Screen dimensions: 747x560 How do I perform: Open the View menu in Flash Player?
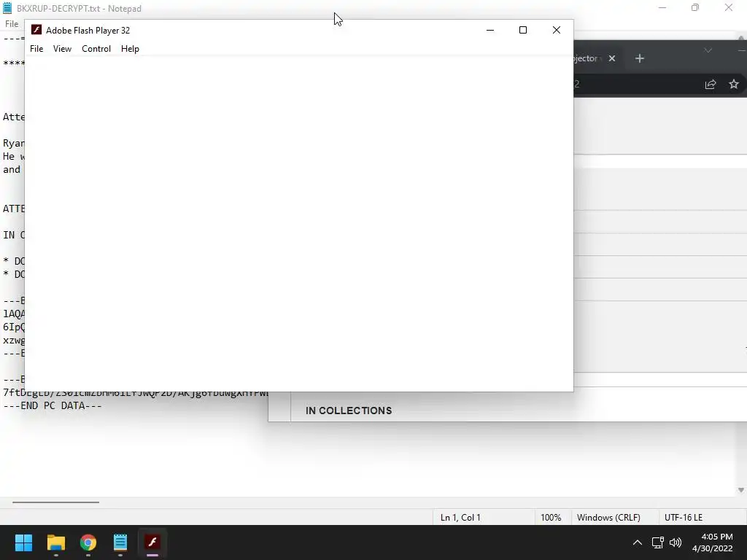tap(63, 49)
